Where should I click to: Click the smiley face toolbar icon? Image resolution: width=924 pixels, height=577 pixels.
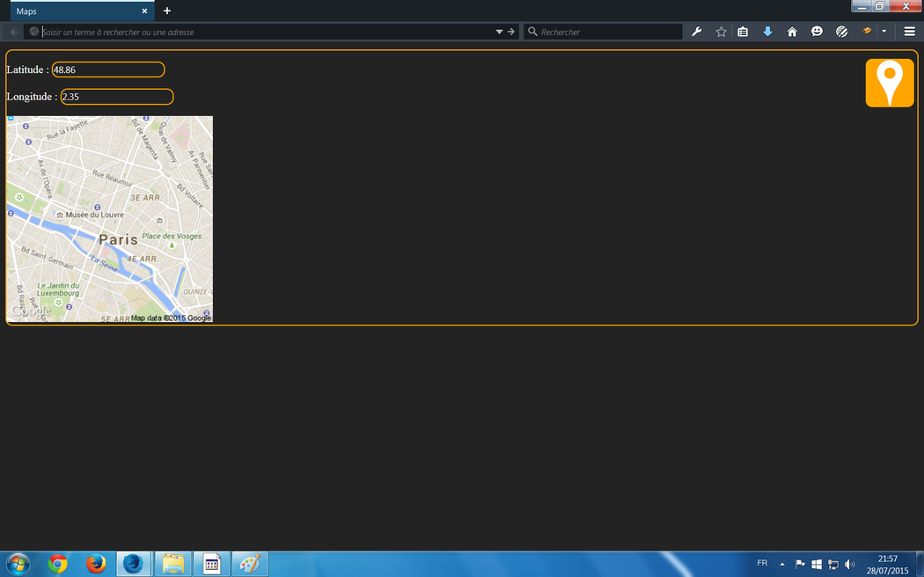817,32
